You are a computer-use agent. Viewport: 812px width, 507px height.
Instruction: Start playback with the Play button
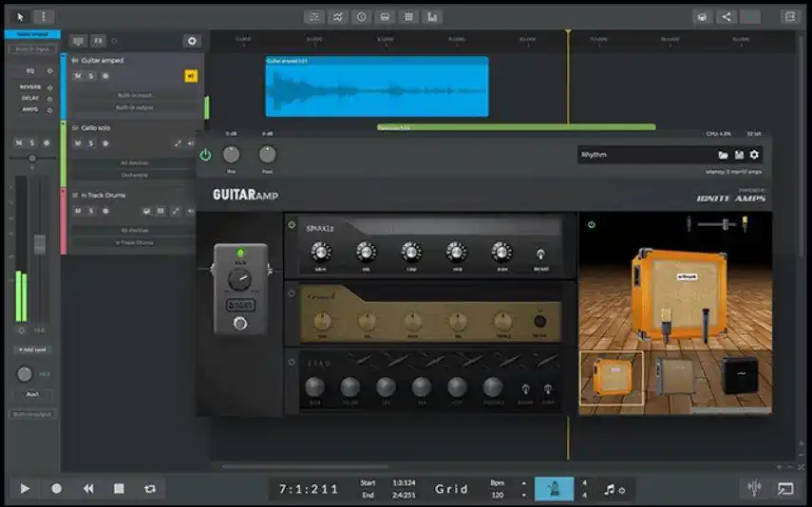point(25,488)
